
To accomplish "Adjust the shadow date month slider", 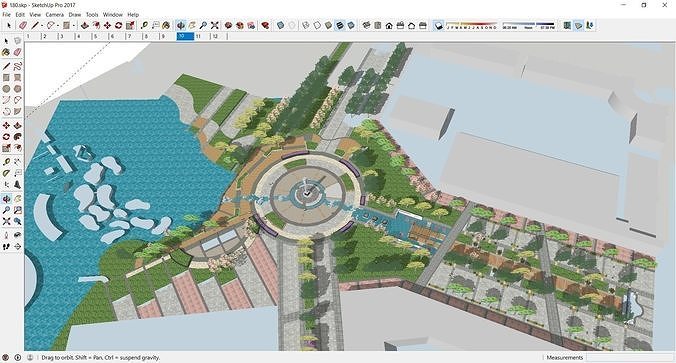I will 472,25.
